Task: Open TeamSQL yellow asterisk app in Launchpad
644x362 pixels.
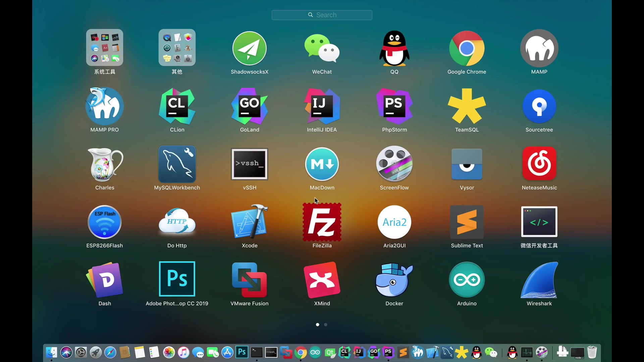Action: tap(467, 106)
